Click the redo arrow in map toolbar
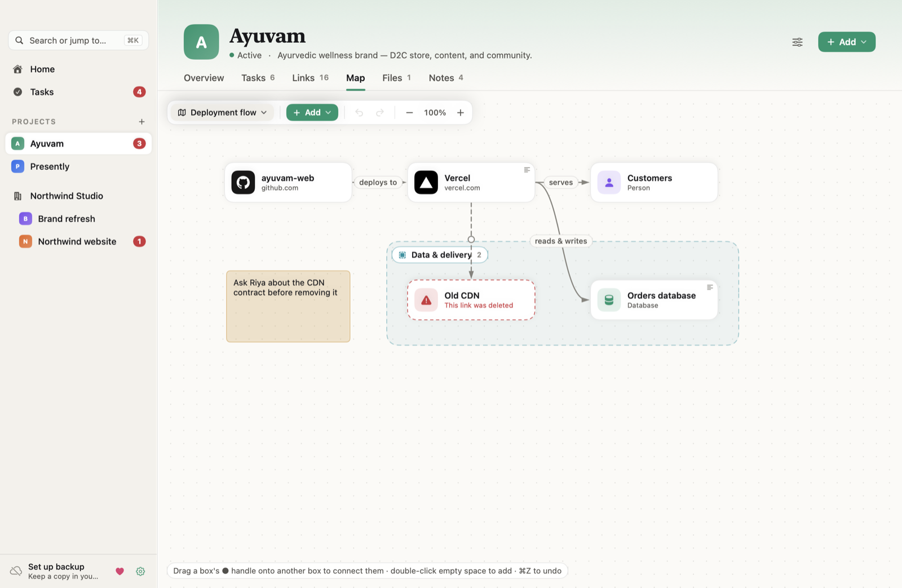 [x=380, y=113]
